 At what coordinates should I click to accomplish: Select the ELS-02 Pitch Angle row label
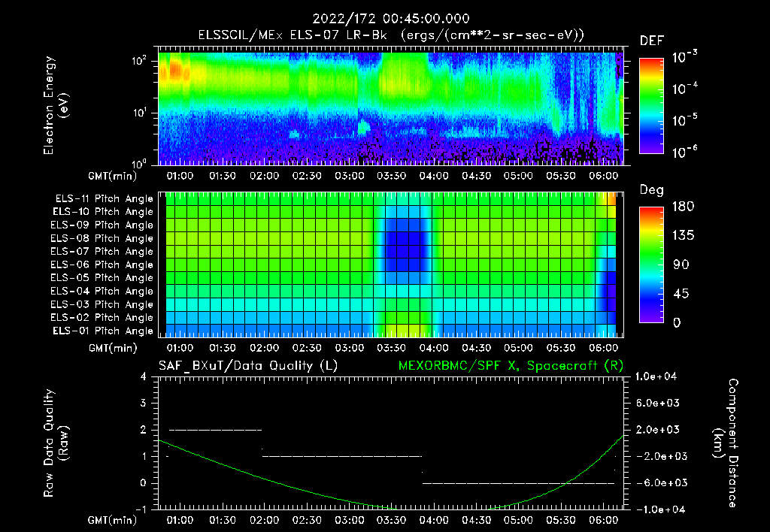click(102, 318)
